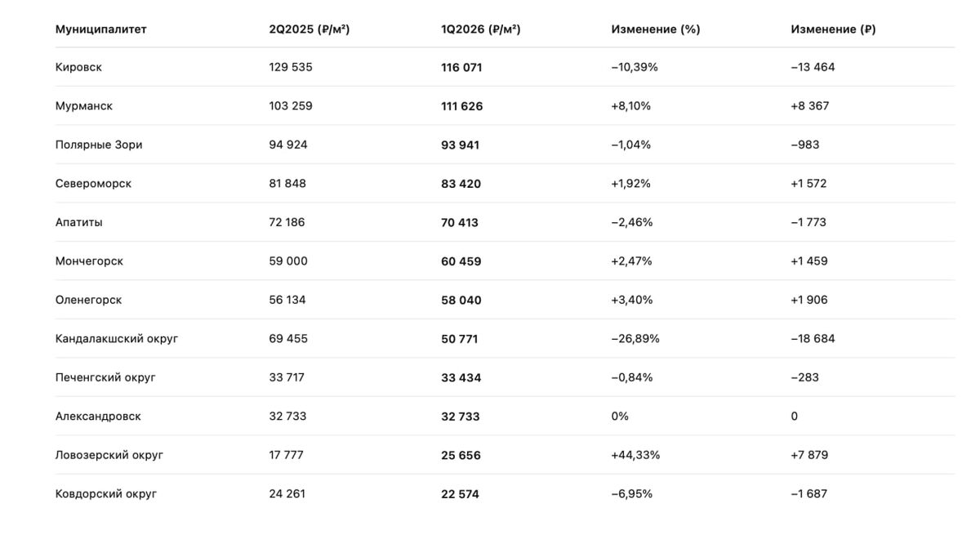Viewport: 980px width, 535px height.
Task: Select the Оленегорск municipality cell
Action: tap(88, 300)
